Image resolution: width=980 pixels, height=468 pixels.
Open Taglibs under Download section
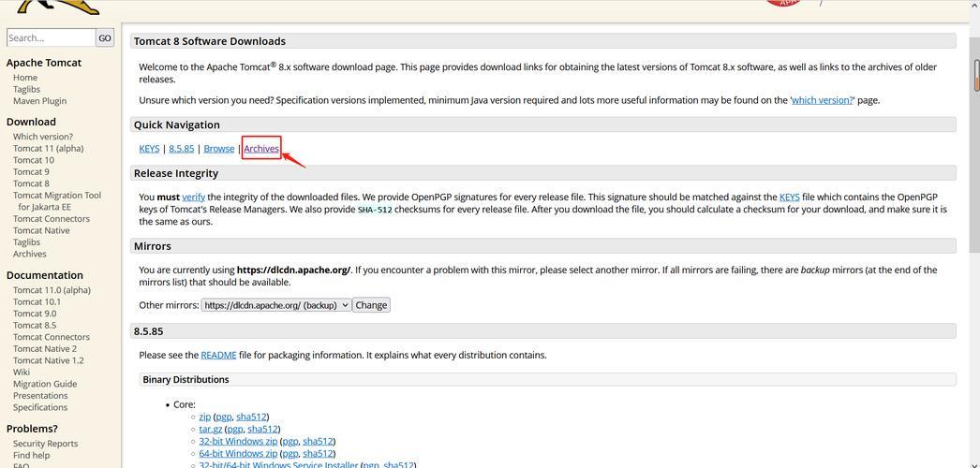click(x=26, y=242)
